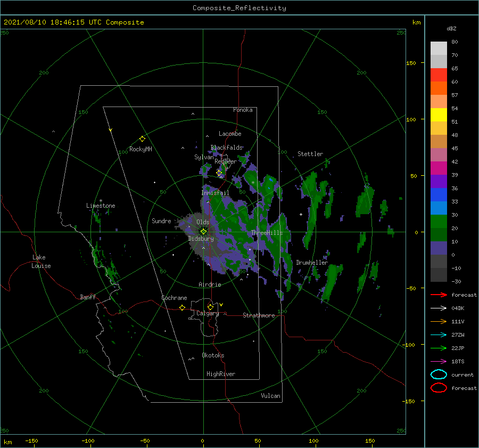Screen dimensions: 479x448
Task: Click the 2021/08/10 18:46:15 UTC timestamp
Action: coord(48,22)
